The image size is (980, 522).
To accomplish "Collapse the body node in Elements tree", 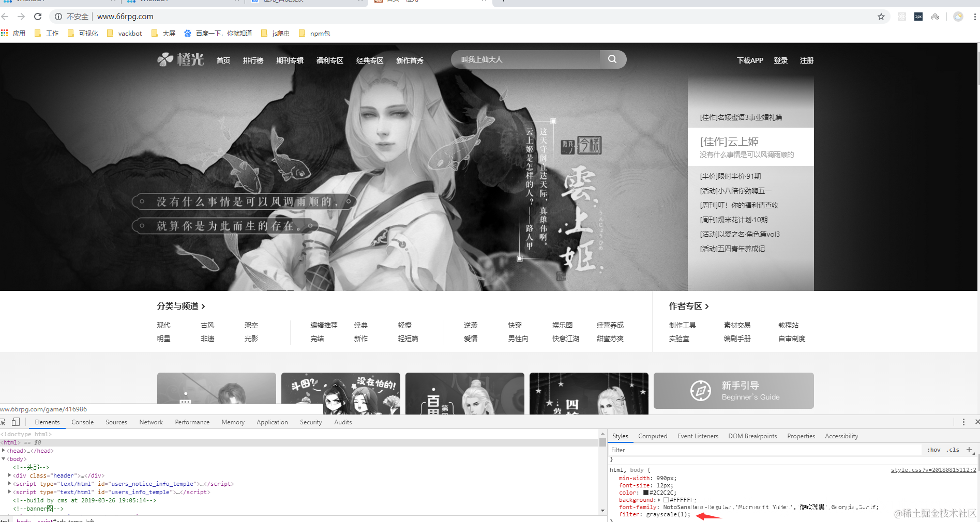I will [4, 459].
